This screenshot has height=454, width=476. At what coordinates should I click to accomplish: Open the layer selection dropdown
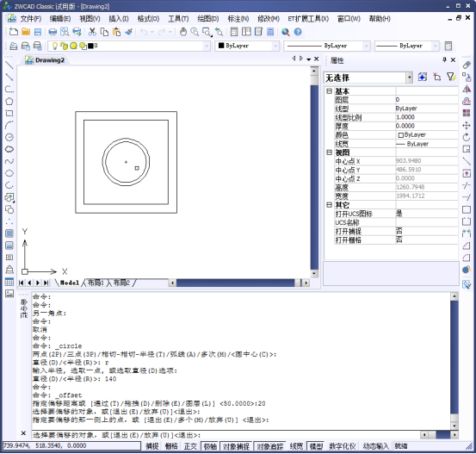(207, 46)
